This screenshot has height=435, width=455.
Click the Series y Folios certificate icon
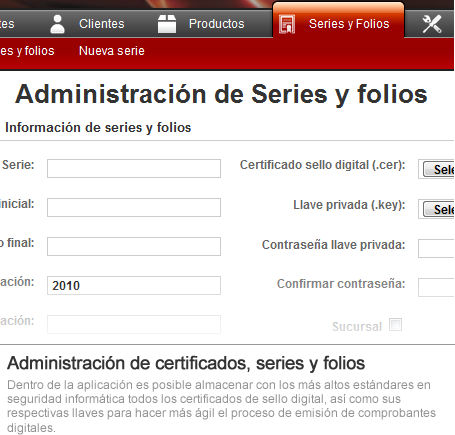pyautogui.click(x=287, y=24)
